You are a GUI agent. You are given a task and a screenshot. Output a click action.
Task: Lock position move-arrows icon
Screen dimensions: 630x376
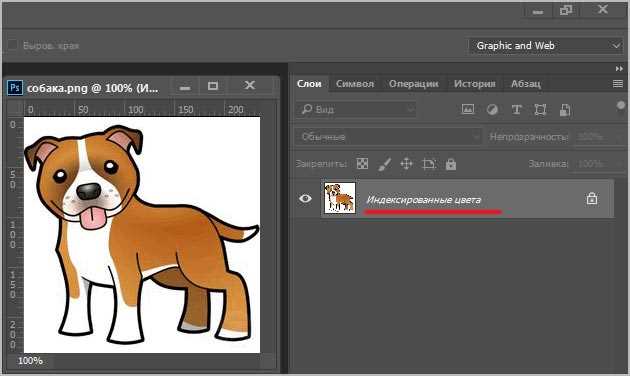tap(406, 164)
